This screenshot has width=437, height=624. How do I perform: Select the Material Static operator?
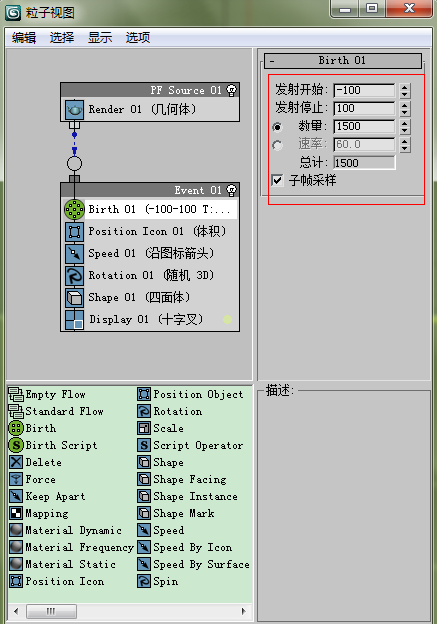(62, 564)
